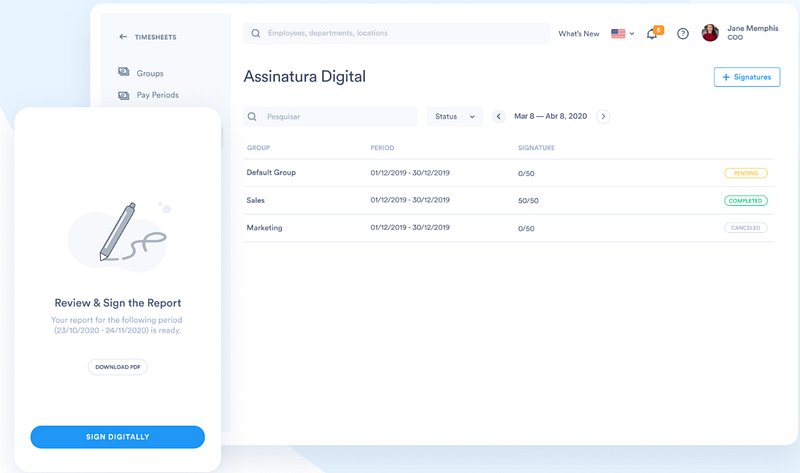The image size is (800, 473).
Task: Open the Marketing row
Action: pos(509,228)
